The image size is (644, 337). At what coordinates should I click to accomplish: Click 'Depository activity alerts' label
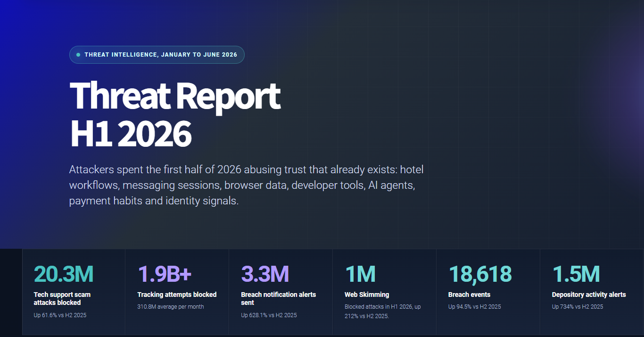click(589, 295)
